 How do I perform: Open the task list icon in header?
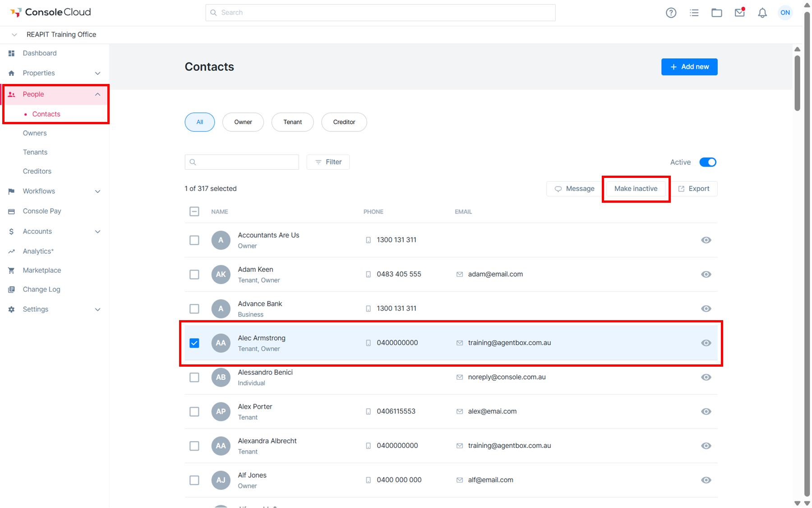694,13
